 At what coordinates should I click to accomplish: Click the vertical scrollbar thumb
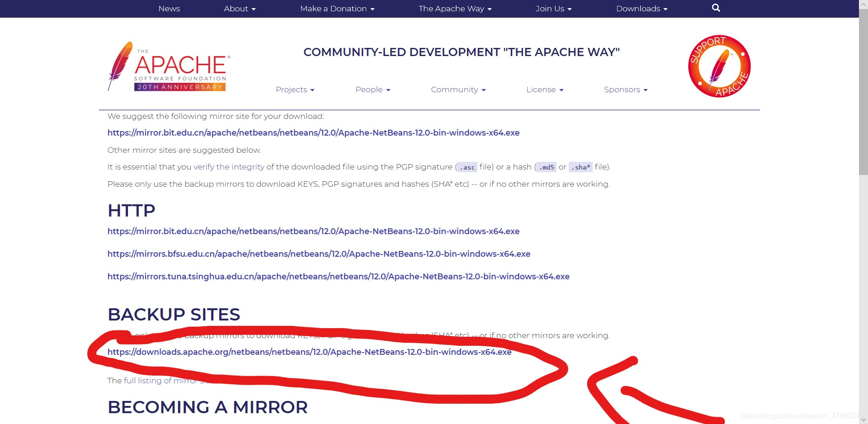[863, 93]
